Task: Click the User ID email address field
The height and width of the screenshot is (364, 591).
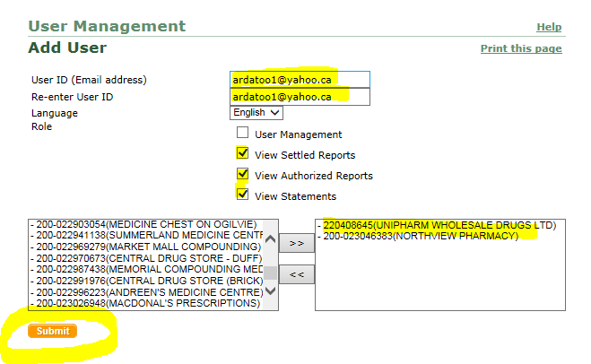Action: (300, 80)
